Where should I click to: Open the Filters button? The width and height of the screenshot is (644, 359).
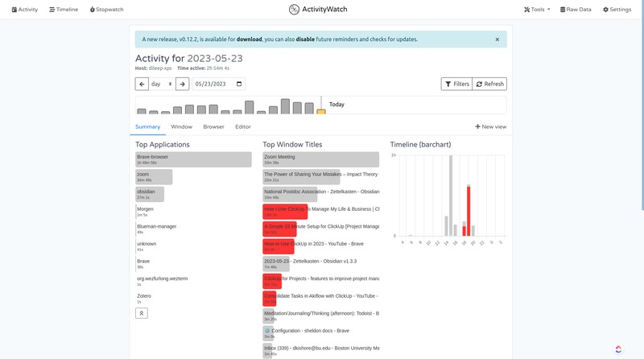(456, 84)
